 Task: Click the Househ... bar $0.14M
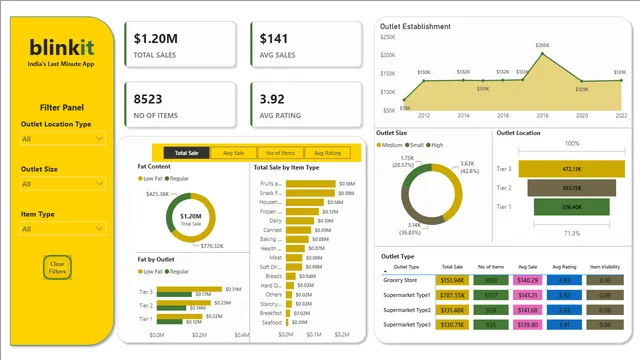click(x=304, y=202)
